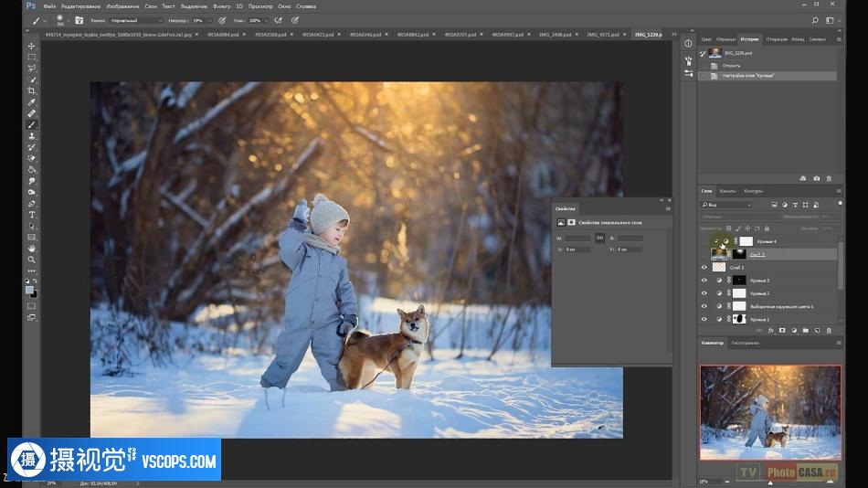The width and height of the screenshot is (868, 488).
Task: Open the layer filter kind dropdown
Action: pyautogui.click(x=727, y=205)
